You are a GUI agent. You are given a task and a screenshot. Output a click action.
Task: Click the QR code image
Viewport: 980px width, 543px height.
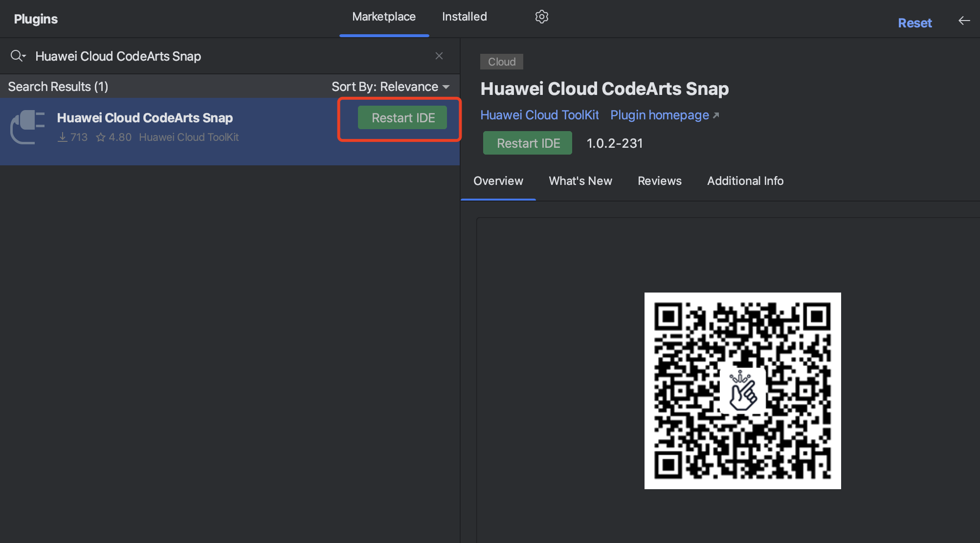tap(742, 390)
